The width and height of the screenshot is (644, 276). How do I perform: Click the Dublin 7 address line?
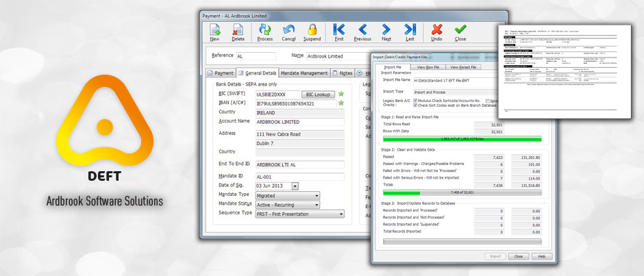tap(300, 143)
